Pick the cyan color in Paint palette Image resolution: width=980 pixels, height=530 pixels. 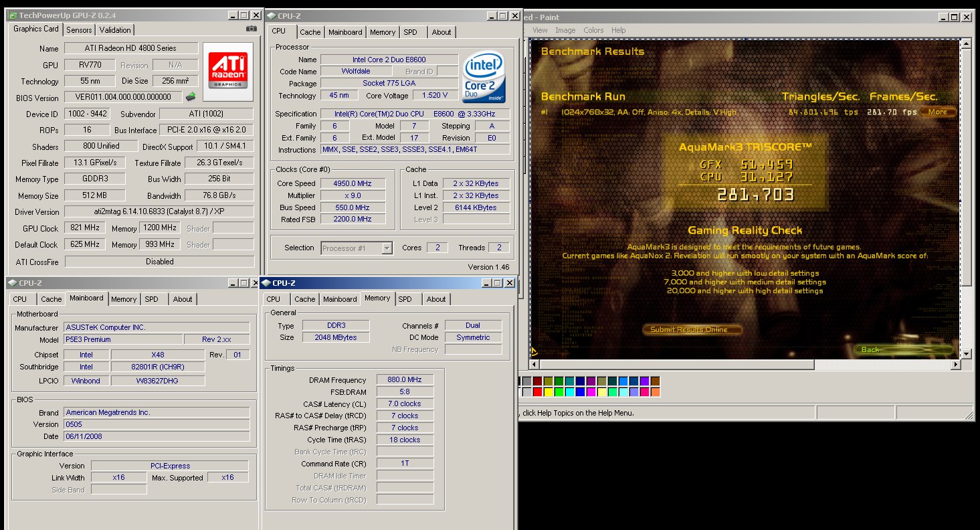[570, 392]
